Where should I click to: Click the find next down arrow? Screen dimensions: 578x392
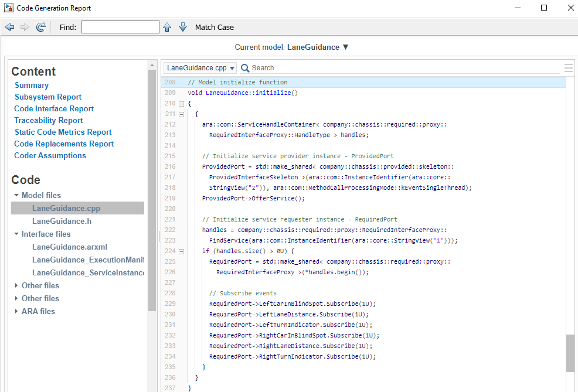(182, 27)
